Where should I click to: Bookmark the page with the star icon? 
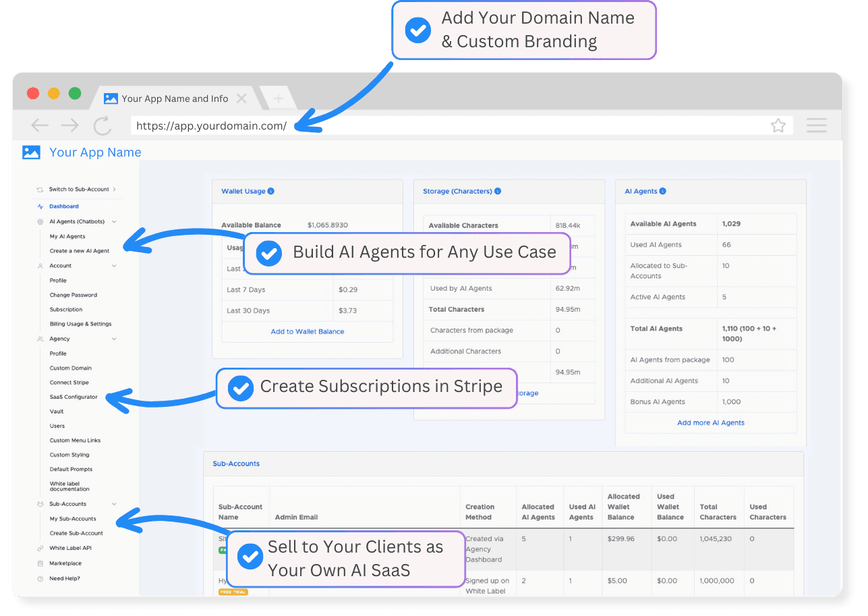[778, 125]
